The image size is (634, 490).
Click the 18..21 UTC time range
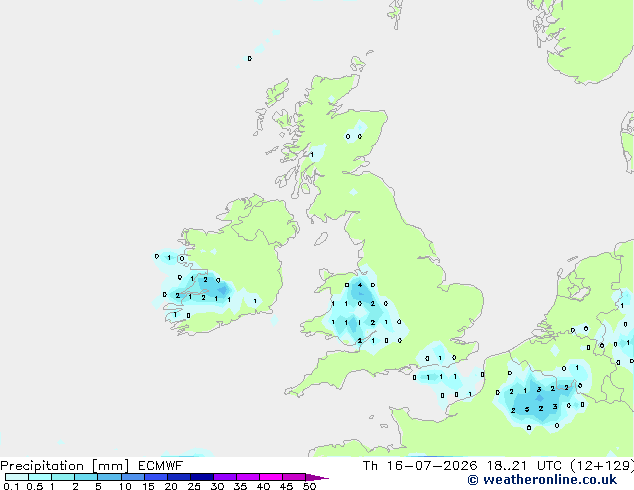coord(524,466)
